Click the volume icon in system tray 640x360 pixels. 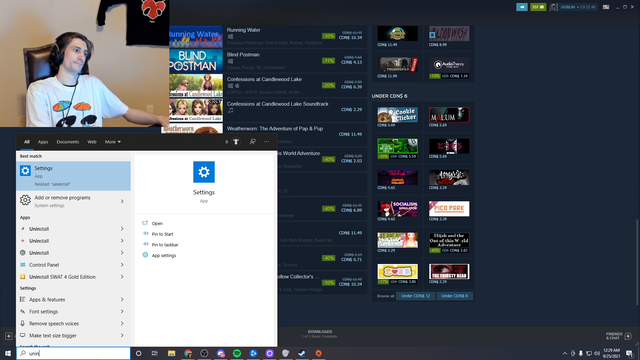pos(597,353)
